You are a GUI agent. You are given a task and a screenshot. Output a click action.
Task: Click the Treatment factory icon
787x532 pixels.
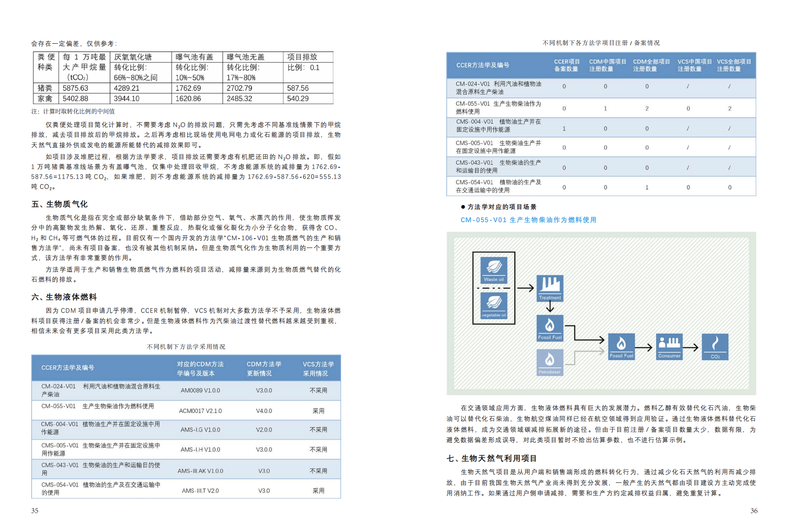tap(550, 288)
